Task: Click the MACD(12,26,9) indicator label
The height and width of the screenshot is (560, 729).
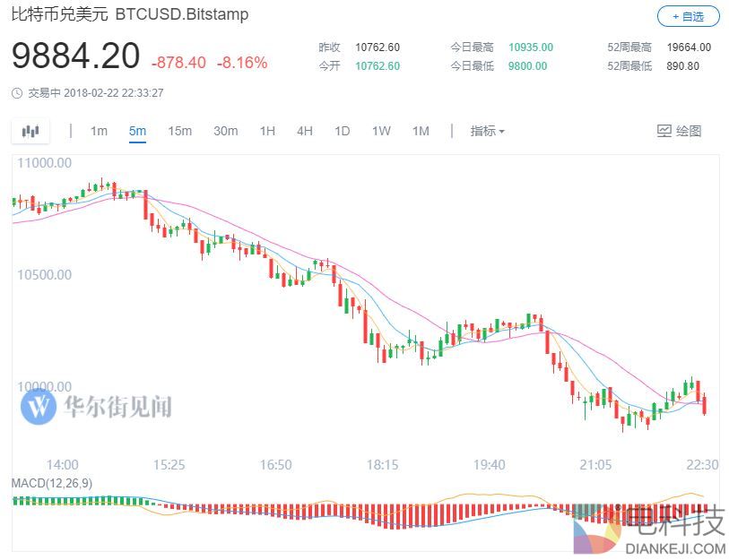Action: click(x=51, y=484)
